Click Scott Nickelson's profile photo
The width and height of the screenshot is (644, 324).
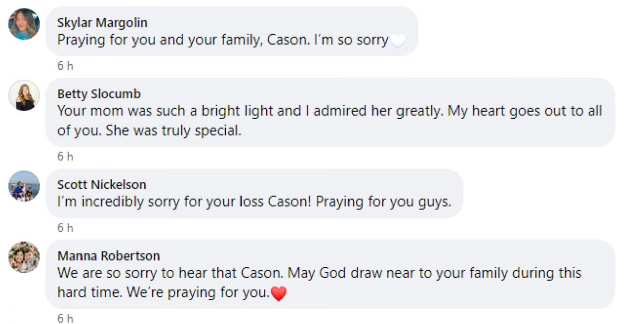pos(24,186)
